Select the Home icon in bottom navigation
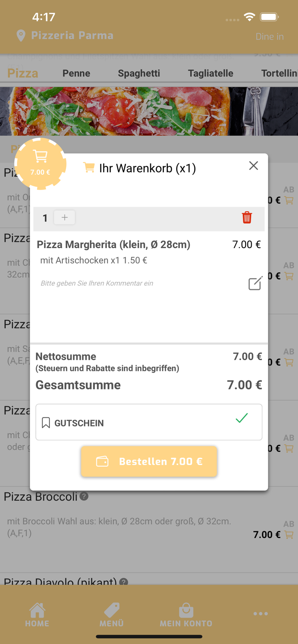Screen dimensions: 298x644 pyautogui.click(x=37, y=609)
